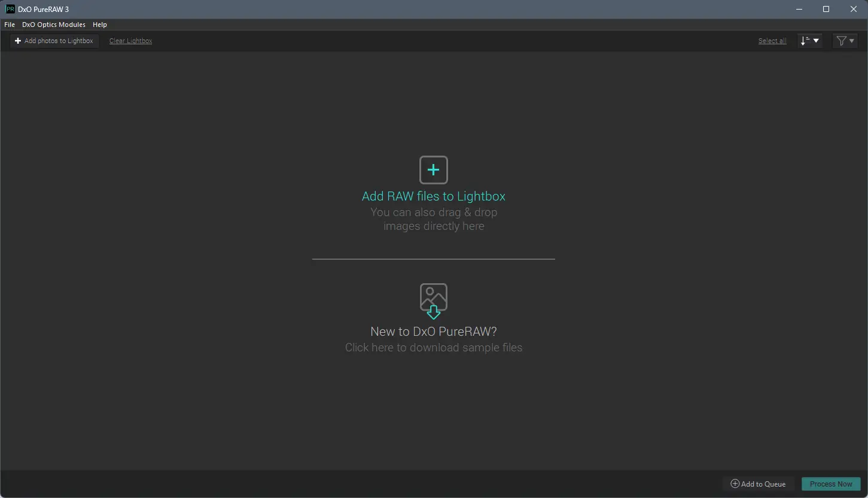Maximize the DxO PureRAW window
Image resolution: width=868 pixels, height=498 pixels.
click(x=826, y=9)
